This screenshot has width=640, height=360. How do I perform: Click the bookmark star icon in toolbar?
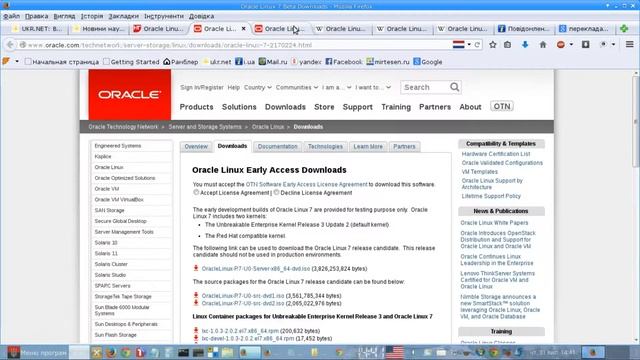click(x=493, y=44)
